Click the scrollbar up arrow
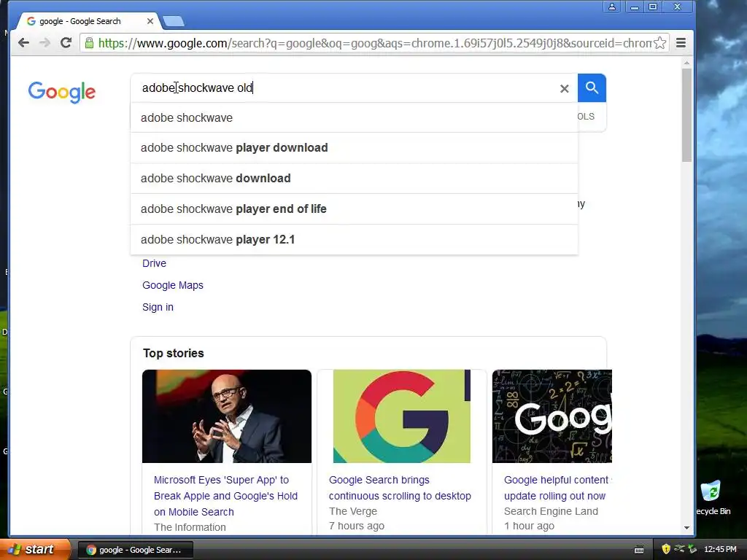 [x=686, y=63]
